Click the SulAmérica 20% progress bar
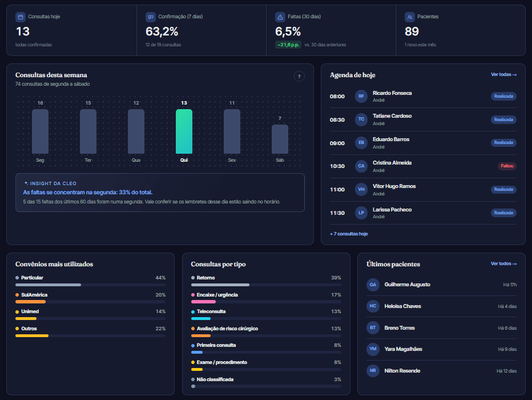The image size is (532, 400). click(90, 302)
